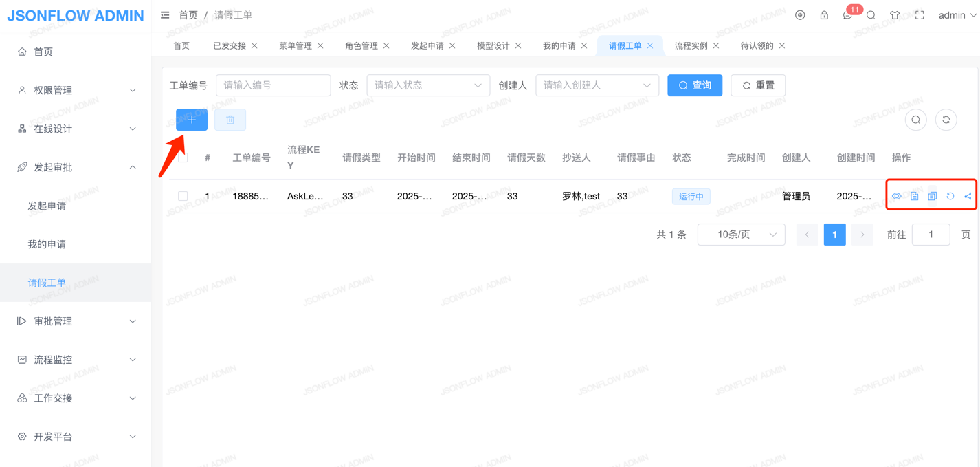Open the message notifications icon with badge 11

848,15
